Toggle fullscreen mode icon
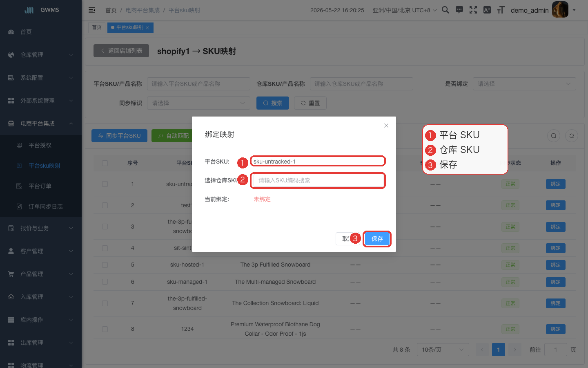Image resolution: width=588 pixels, height=368 pixels. (x=473, y=10)
